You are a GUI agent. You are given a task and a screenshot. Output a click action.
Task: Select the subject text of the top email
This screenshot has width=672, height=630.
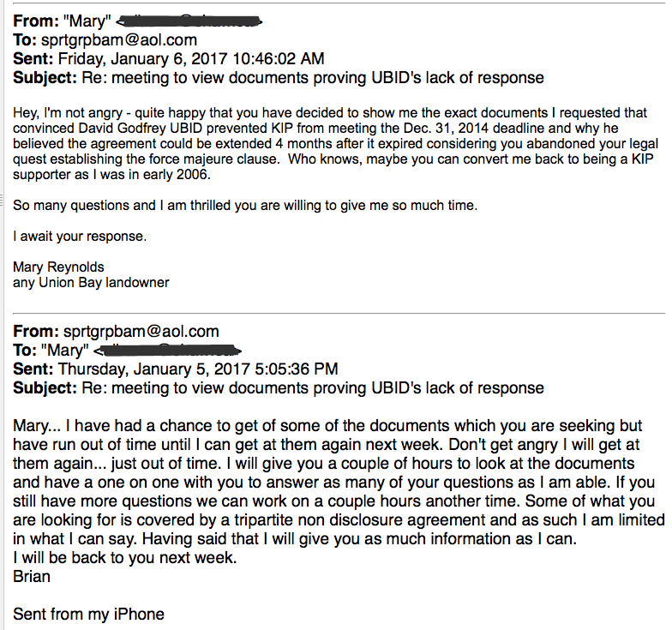point(312,78)
